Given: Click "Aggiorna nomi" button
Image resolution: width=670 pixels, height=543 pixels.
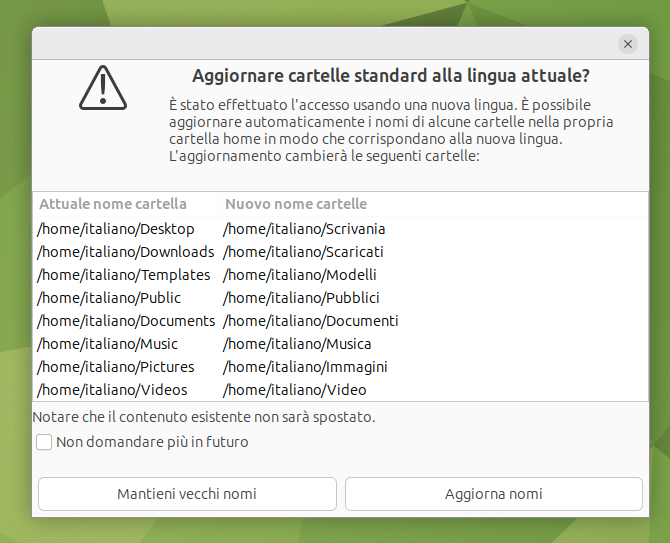Looking at the screenshot, I should 494,494.
